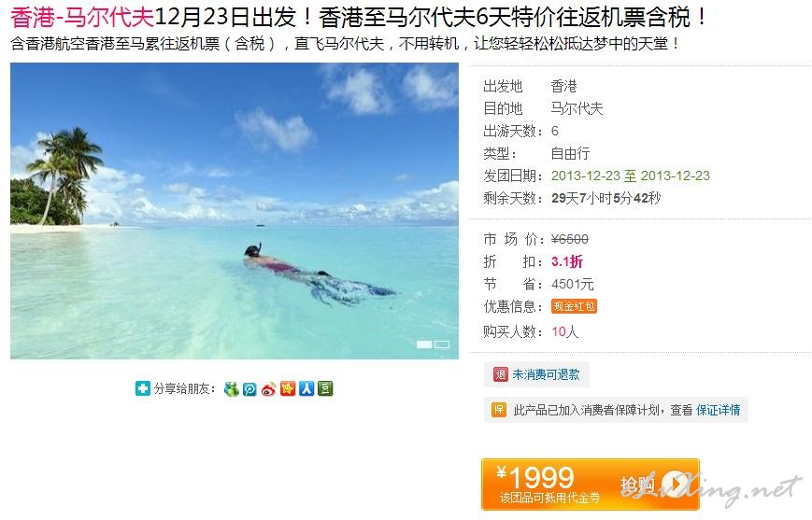The width and height of the screenshot is (812, 520).
Task: Open the 香港-马尔代夫 title link
Action: [82, 17]
